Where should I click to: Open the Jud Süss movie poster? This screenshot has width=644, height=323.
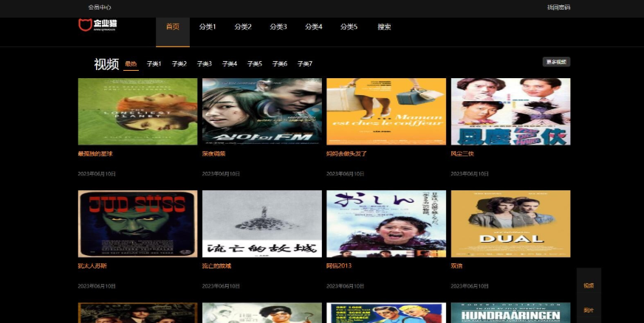(x=137, y=223)
